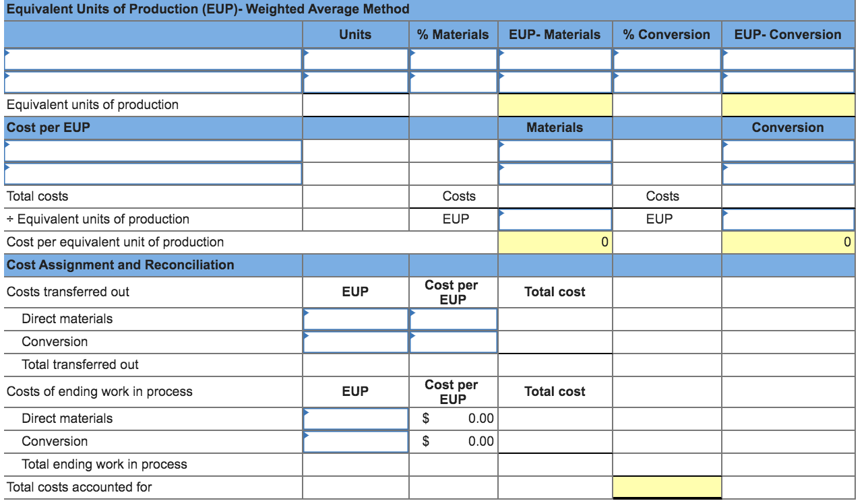Click the Units input on the first EUP row
Screen dimensions: 868x501
[x=355, y=59]
